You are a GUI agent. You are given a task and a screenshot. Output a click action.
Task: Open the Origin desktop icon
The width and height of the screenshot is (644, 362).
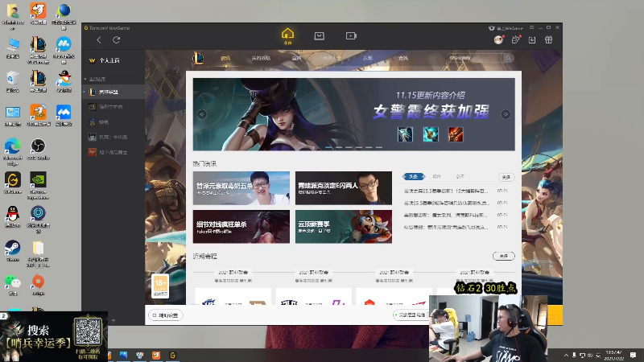pyautogui.click(x=38, y=285)
